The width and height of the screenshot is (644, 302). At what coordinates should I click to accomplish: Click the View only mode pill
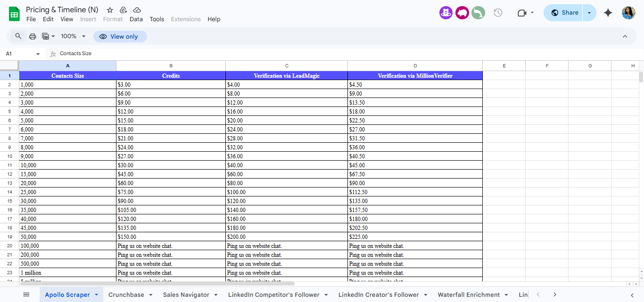[x=120, y=36]
